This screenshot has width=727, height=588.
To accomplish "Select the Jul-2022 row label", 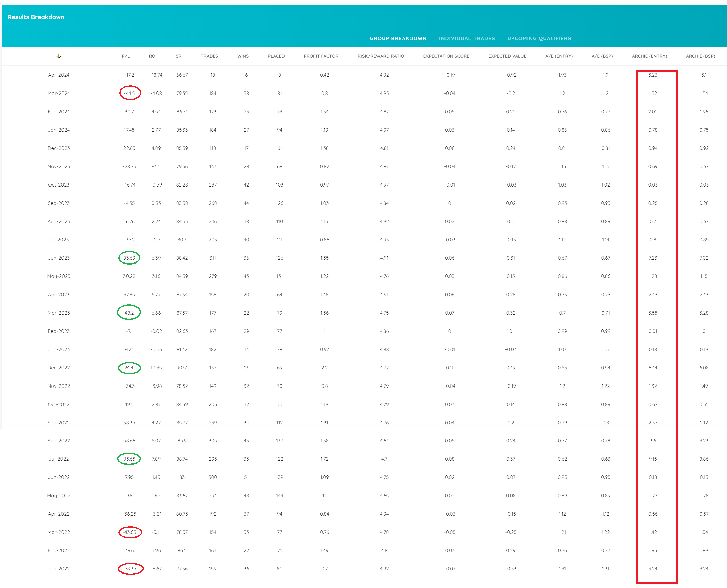I will point(59,459).
